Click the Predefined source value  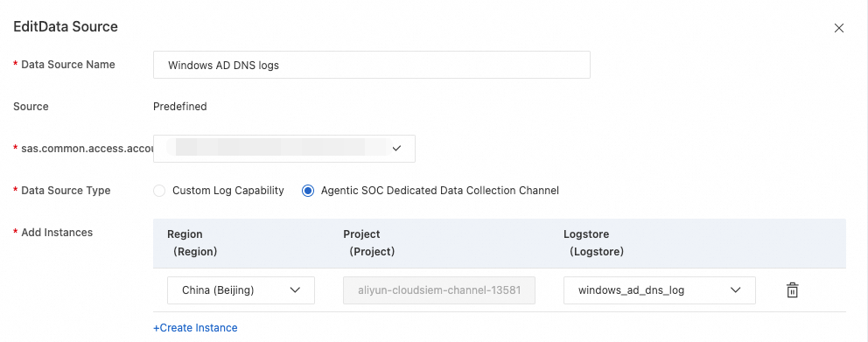pyautogui.click(x=180, y=106)
